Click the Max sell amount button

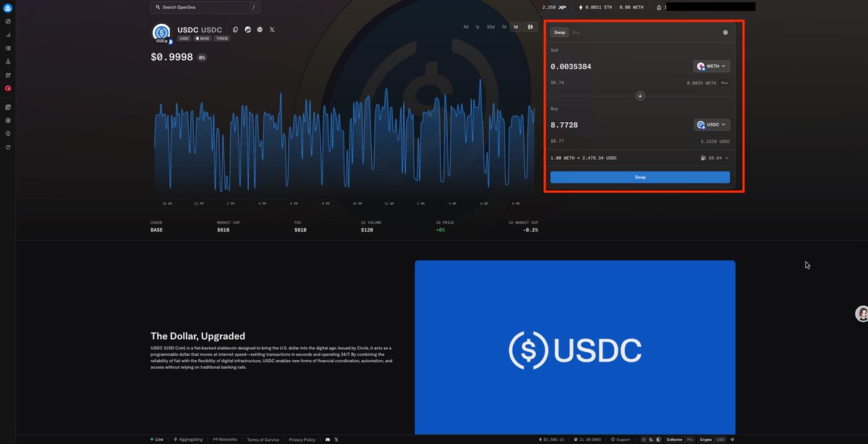point(725,83)
